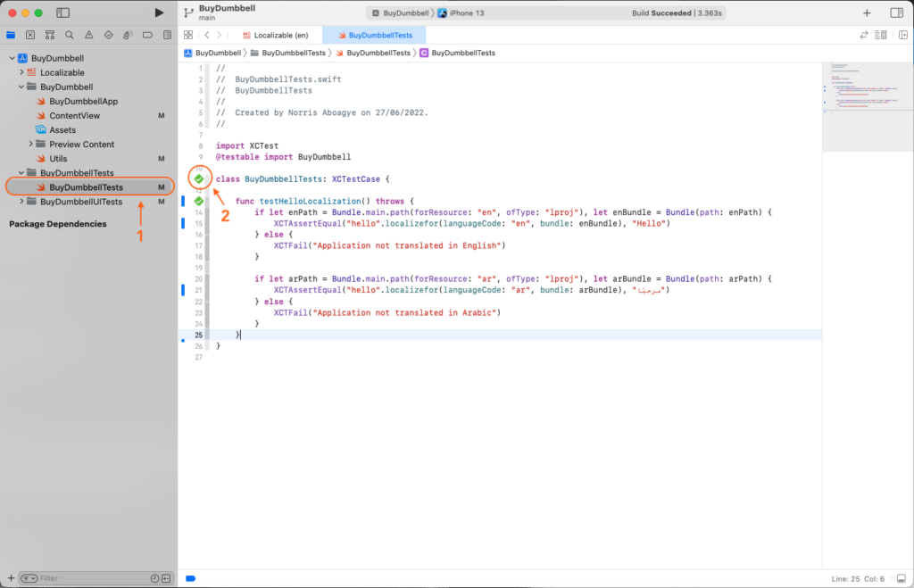Open the symbol navigator
This screenshot has height=588, width=914.
[x=50, y=35]
